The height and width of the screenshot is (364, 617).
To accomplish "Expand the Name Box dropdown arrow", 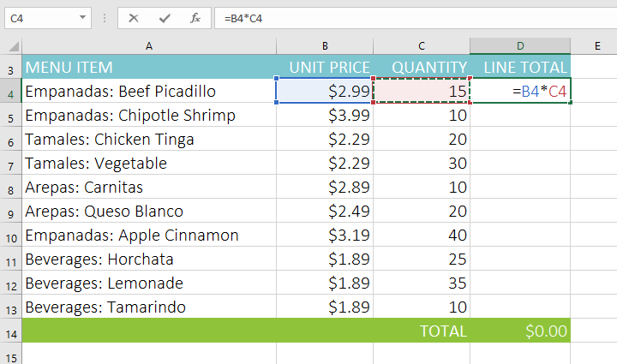I will [x=82, y=17].
